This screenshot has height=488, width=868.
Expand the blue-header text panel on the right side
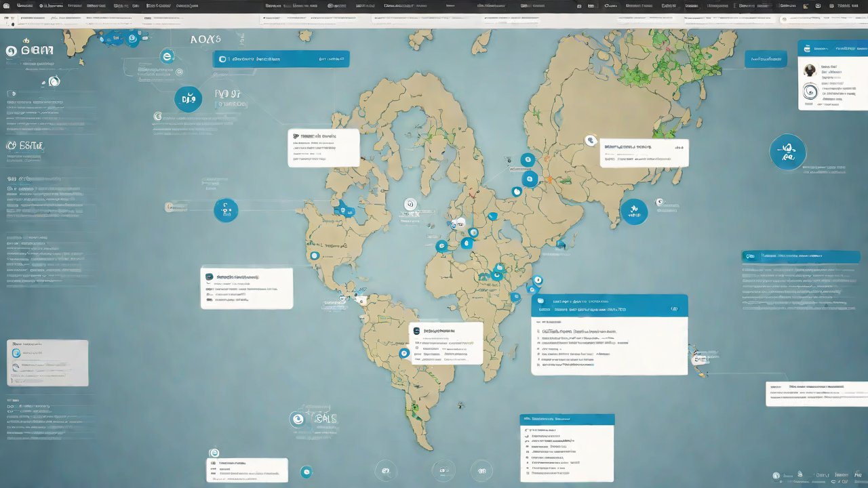pyautogui.click(x=800, y=256)
